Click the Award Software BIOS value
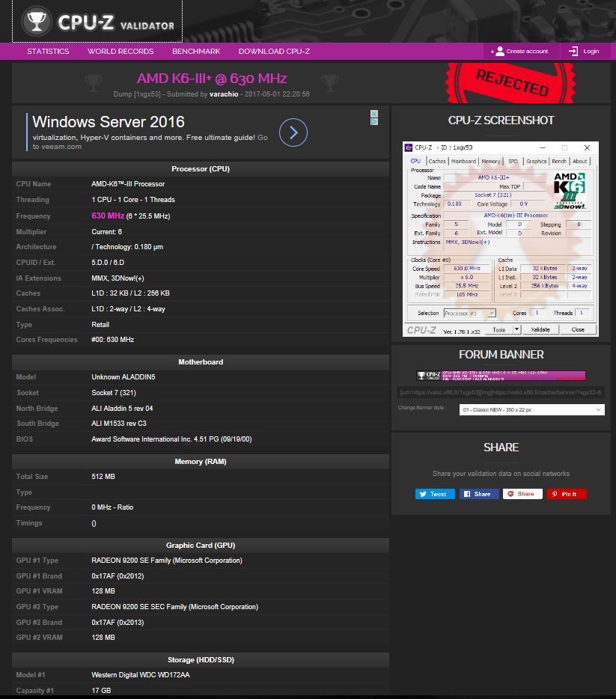 click(171, 439)
